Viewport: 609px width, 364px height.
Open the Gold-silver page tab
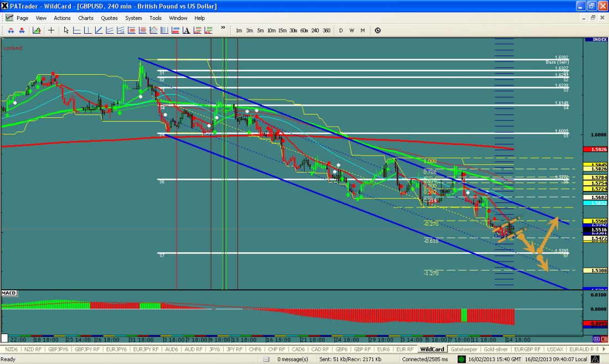pyautogui.click(x=497, y=349)
